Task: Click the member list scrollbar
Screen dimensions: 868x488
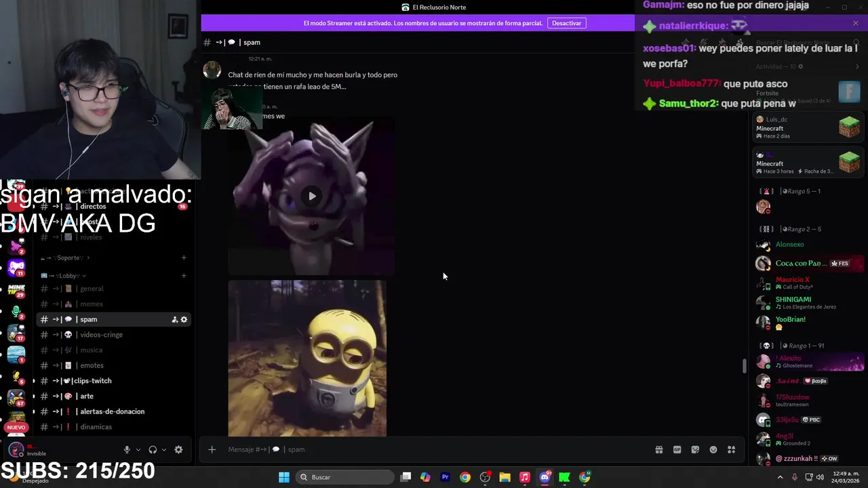Action: (x=744, y=365)
